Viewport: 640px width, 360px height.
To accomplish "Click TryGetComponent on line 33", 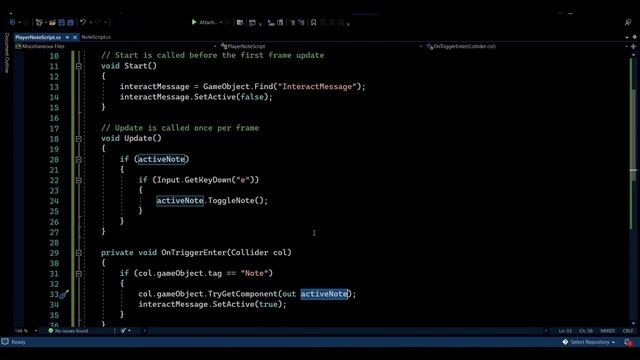I will pos(243,294).
